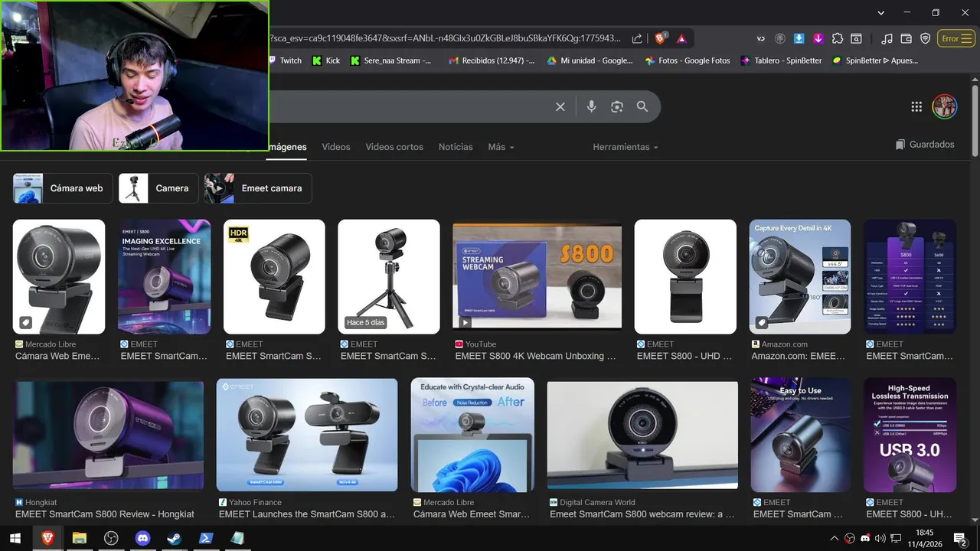Open the Google account profile picture
The height and width of the screenshot is (551, 980).
(945, 107)
